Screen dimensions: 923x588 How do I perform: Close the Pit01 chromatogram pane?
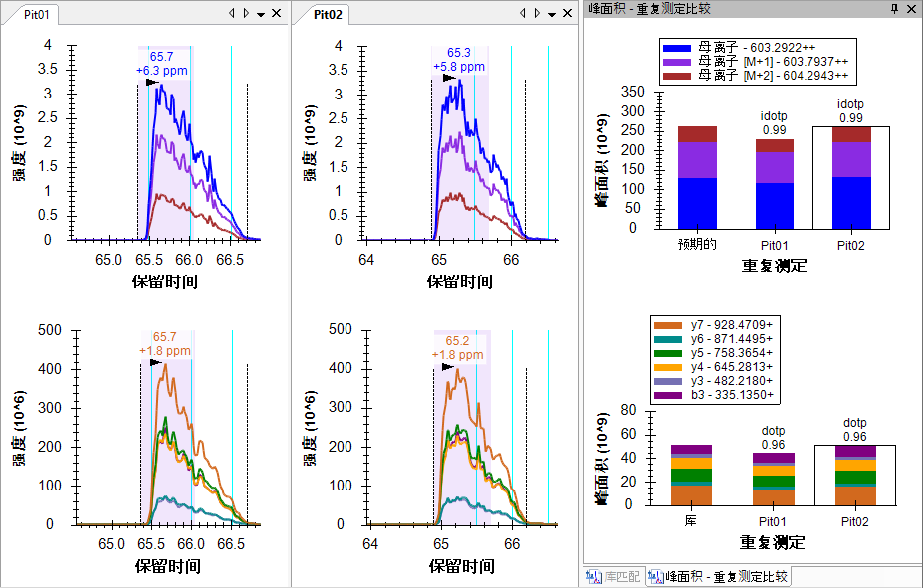pyautogui.click(x=276, y=14)
